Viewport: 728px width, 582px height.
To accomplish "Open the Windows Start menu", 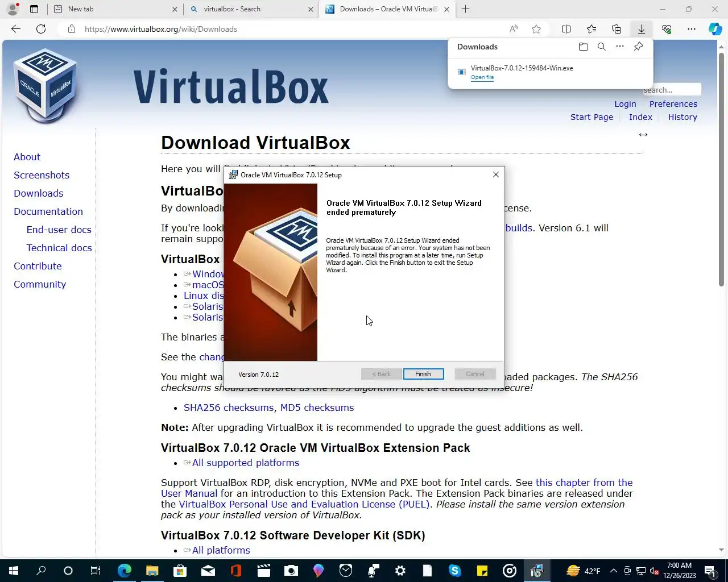I will 14,571.
